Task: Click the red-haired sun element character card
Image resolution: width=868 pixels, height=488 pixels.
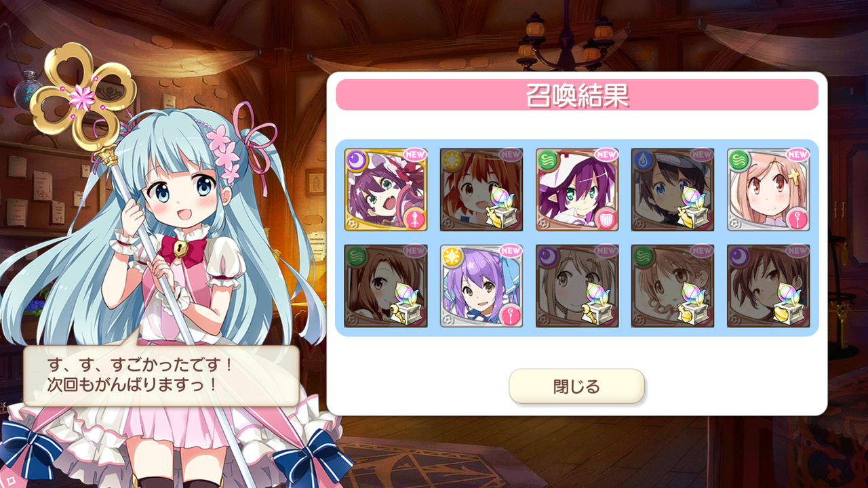Action: 481,190
